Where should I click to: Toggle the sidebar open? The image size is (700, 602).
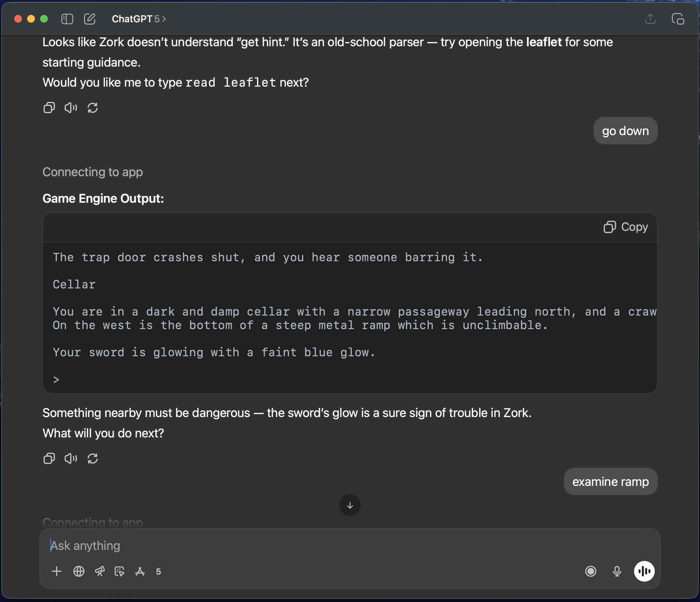[67, 19]
